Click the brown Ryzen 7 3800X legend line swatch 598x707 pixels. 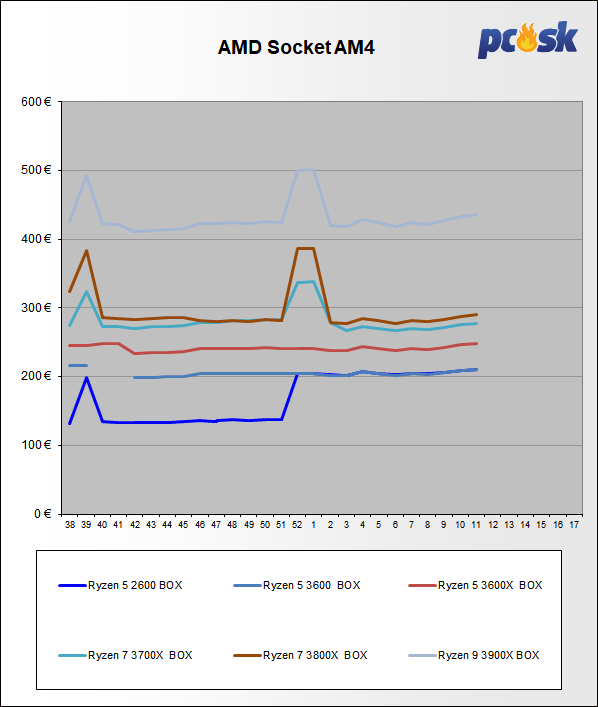pos(247,655)
